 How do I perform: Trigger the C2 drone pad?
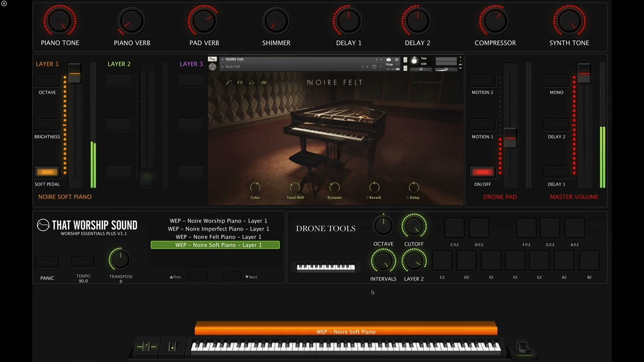point(442,261)
